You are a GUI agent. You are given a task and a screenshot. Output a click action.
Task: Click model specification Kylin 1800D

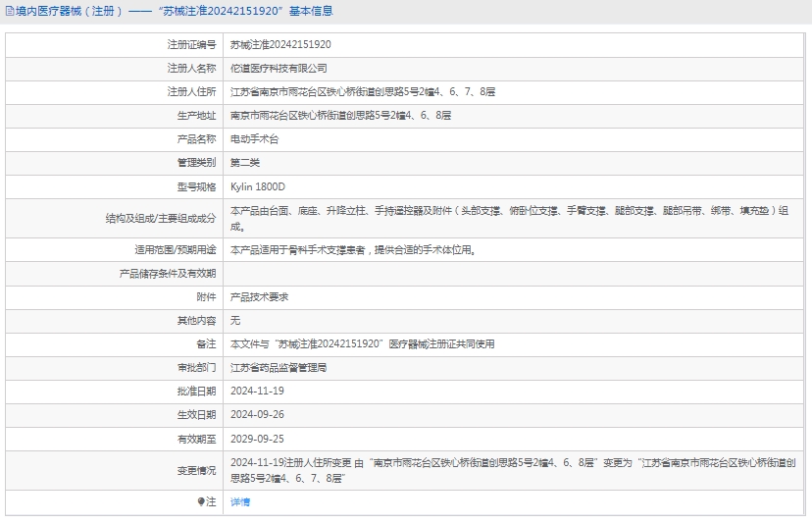pyautogui.click(x=258, y=186)
